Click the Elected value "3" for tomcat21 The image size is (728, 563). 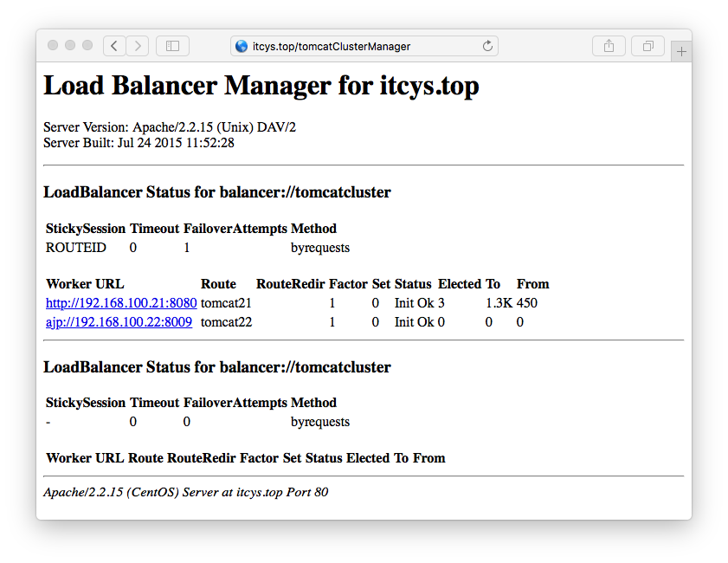tap(441, 303)
